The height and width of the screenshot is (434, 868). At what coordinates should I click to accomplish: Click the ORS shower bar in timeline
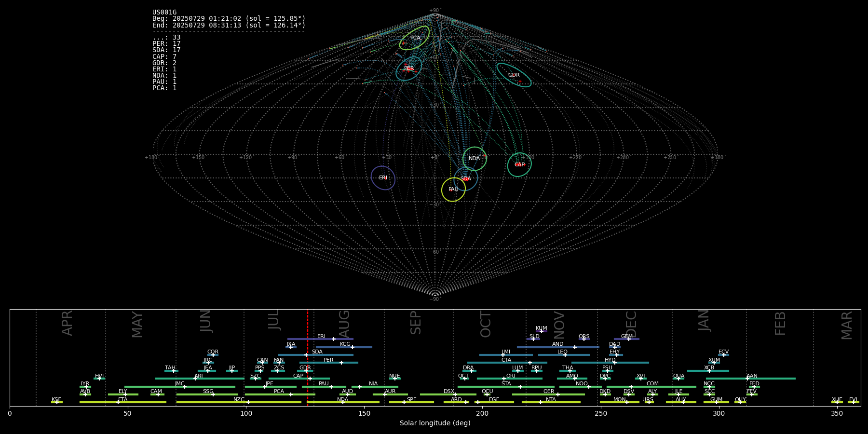coord(584,339)
